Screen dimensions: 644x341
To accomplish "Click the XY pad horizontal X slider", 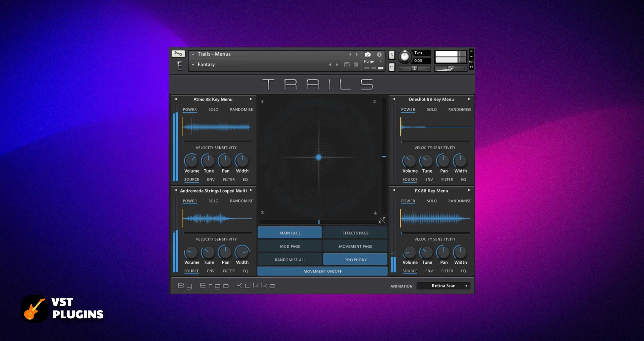I will [x=318, y=222].
